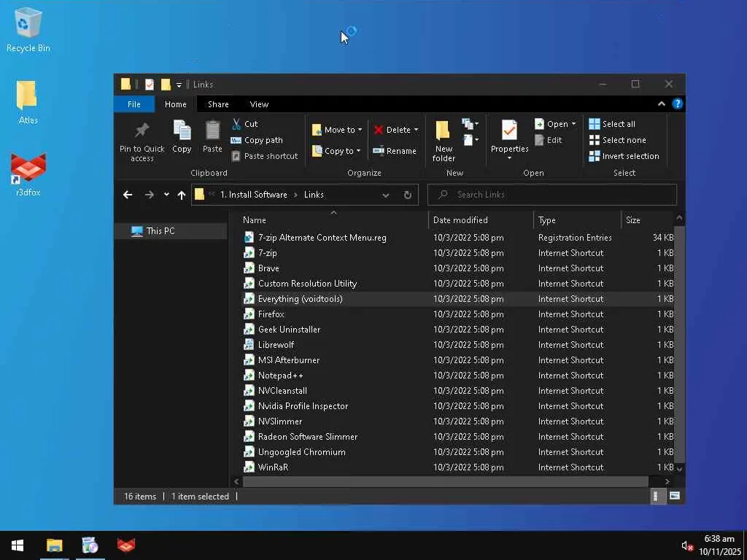Click the muted volume tray icon
The width and height of the screenshot is (747, 560).
687,545
